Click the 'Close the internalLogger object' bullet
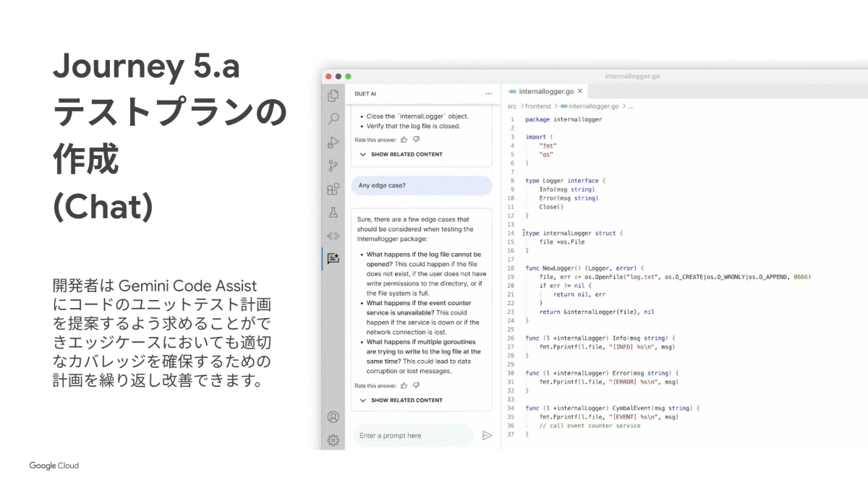Screen dimensions: 868x488 (417, 116)
